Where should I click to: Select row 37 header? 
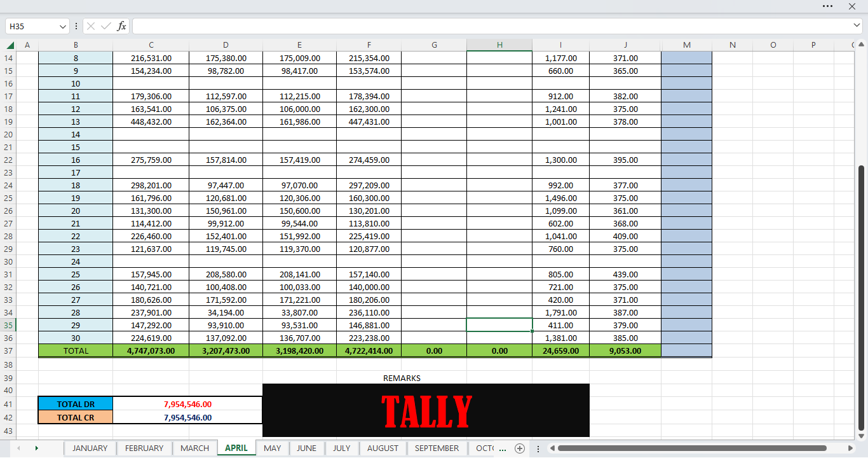[x=8, y=350]
